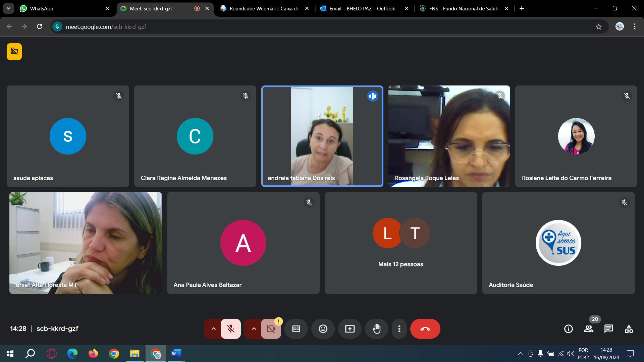Open the Chrome three-dot menu

[635, 26]
